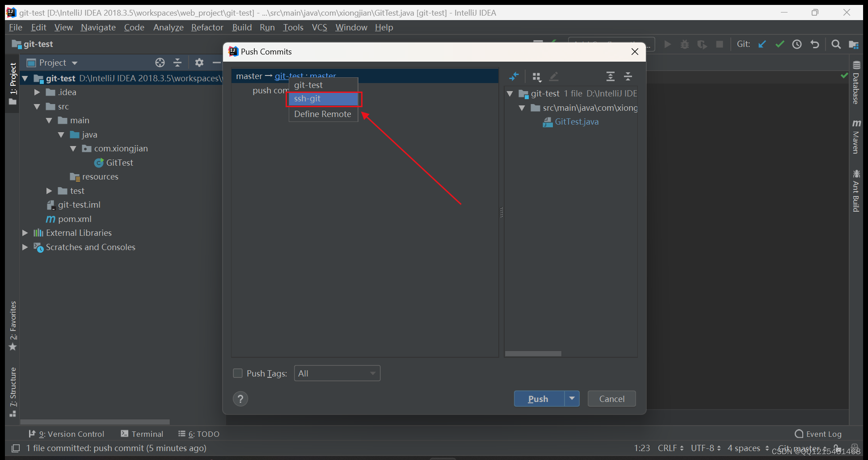Click Collapse All icon in Project panel
The width and height of the screenshot is (868, 460).
(177, 63)
